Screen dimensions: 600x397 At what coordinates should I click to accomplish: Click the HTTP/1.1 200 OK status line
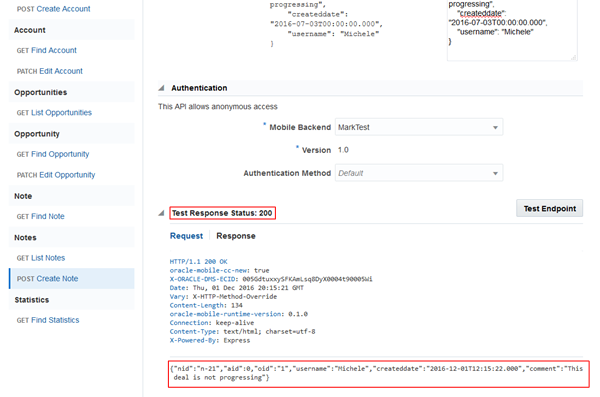198,261
